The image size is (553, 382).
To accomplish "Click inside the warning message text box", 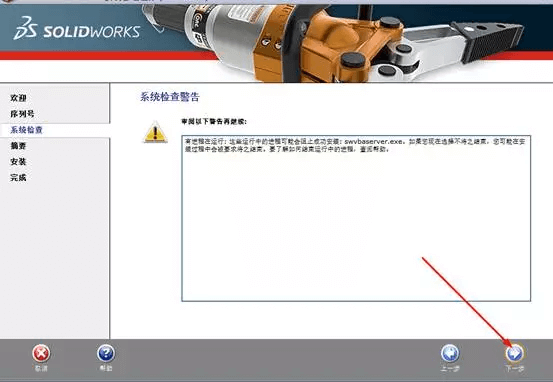I will pos(356,218).
